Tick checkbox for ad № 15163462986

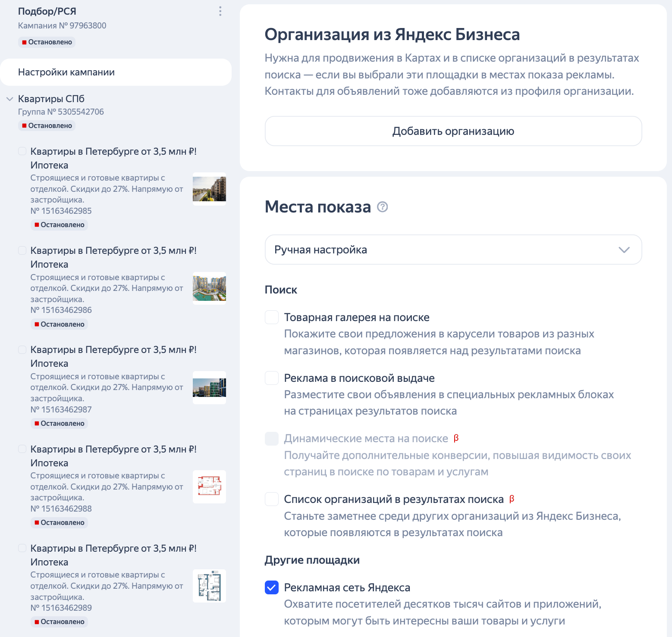coord(22,250)
